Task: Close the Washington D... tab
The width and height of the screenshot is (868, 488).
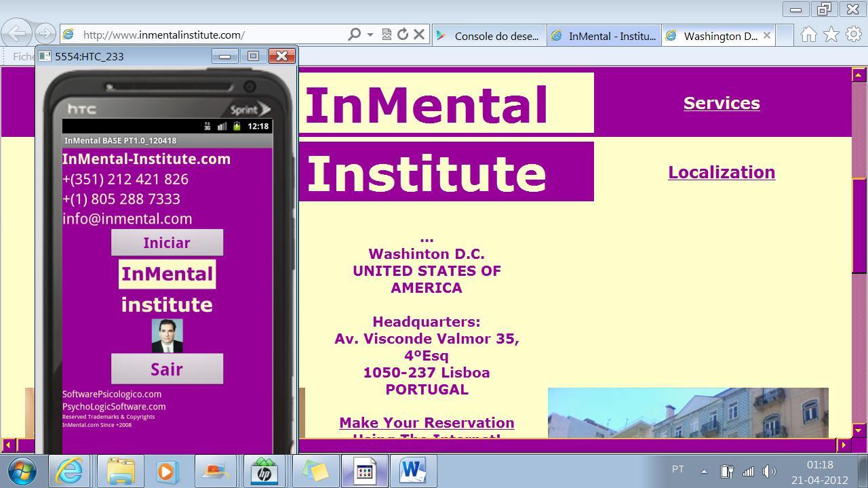Action: point(767,35)
